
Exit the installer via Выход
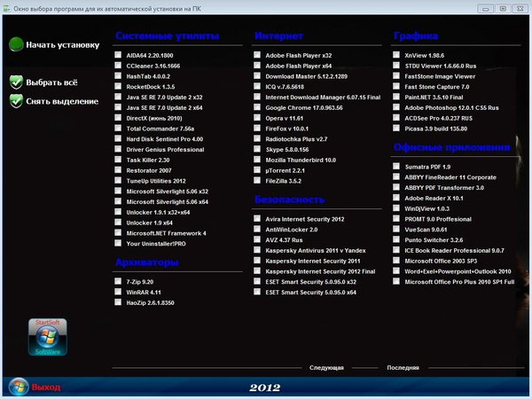point(46,387)
